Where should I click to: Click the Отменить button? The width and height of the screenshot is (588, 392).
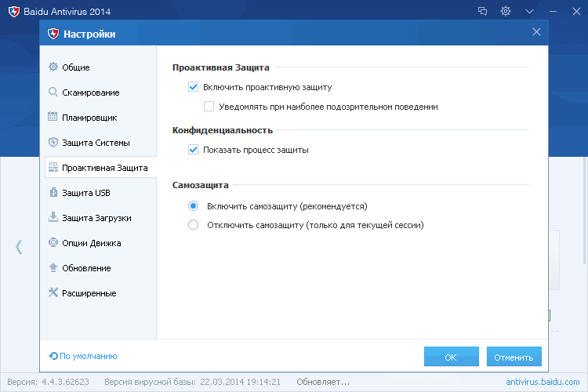[x=514, y=357]
